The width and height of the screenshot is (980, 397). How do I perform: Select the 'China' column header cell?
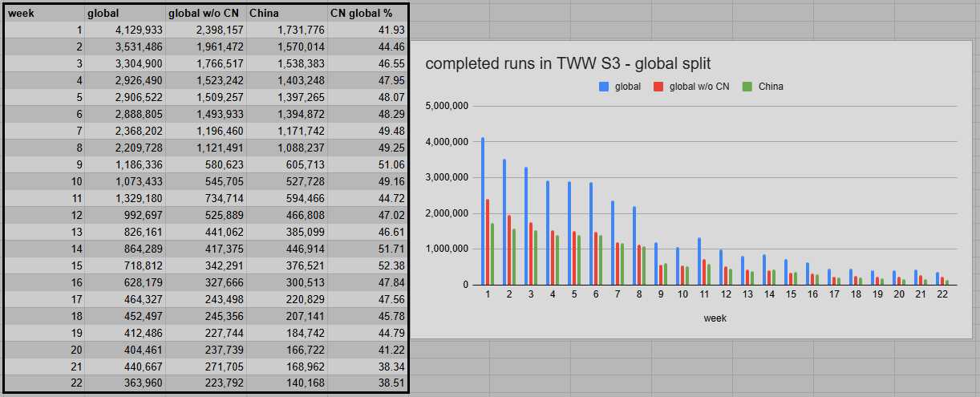[x=286, y=14]
